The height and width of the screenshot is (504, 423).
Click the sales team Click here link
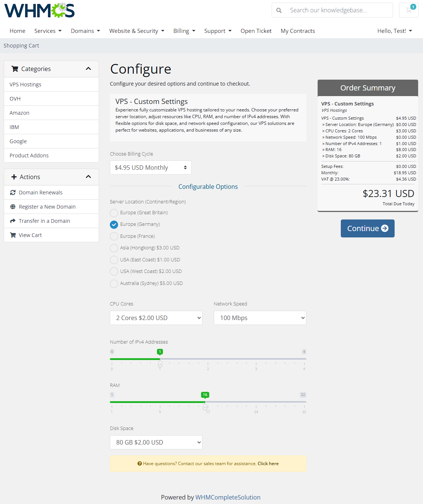tap(268, 463)
